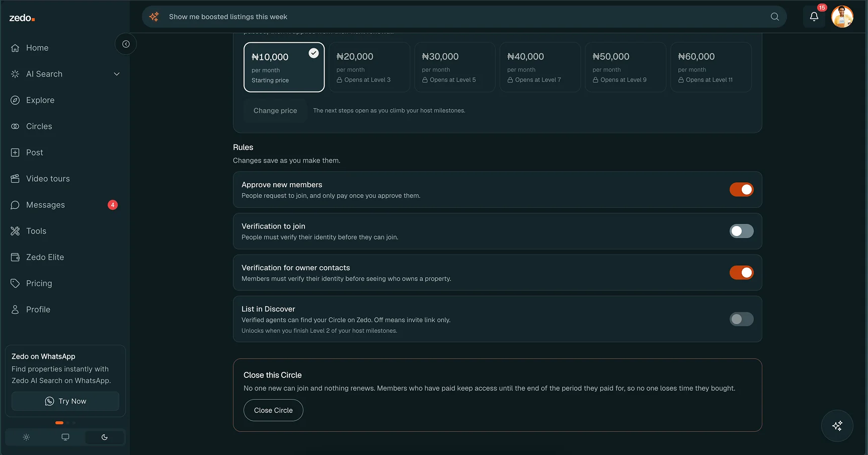Click the zedo logo

(22, 18)
